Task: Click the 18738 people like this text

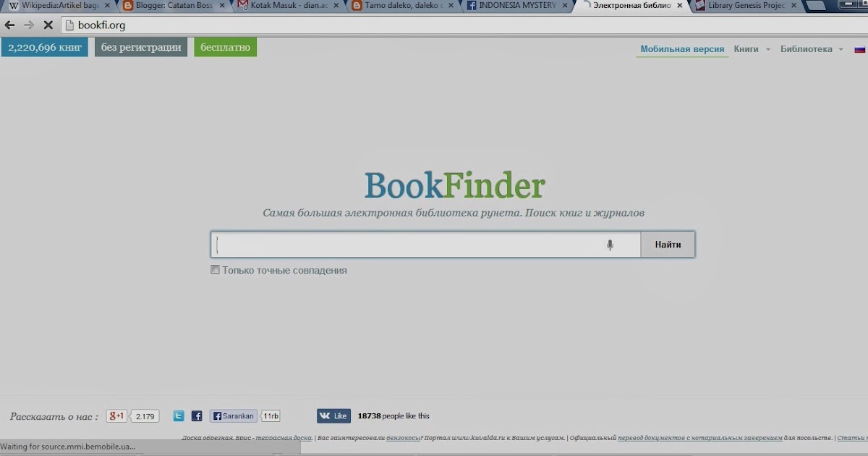Action: [x=393, y=416]
